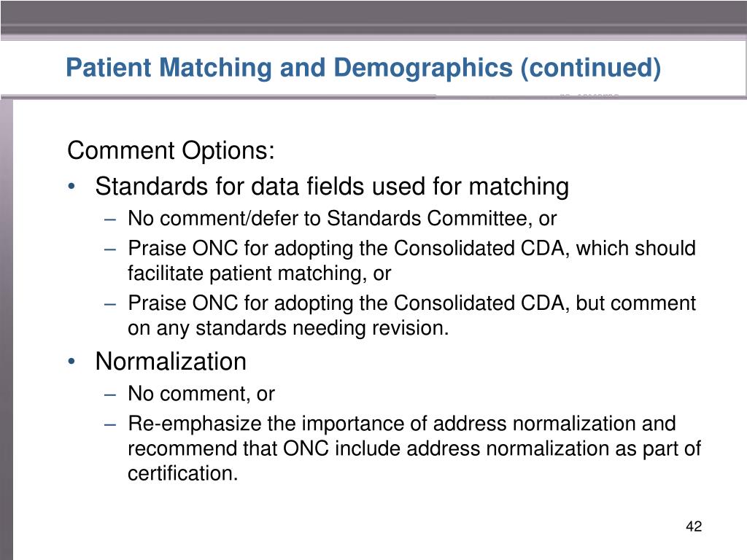
Task: Click the dash before "No comment/defer to Standards Committee"
Action: coord(110,219)
